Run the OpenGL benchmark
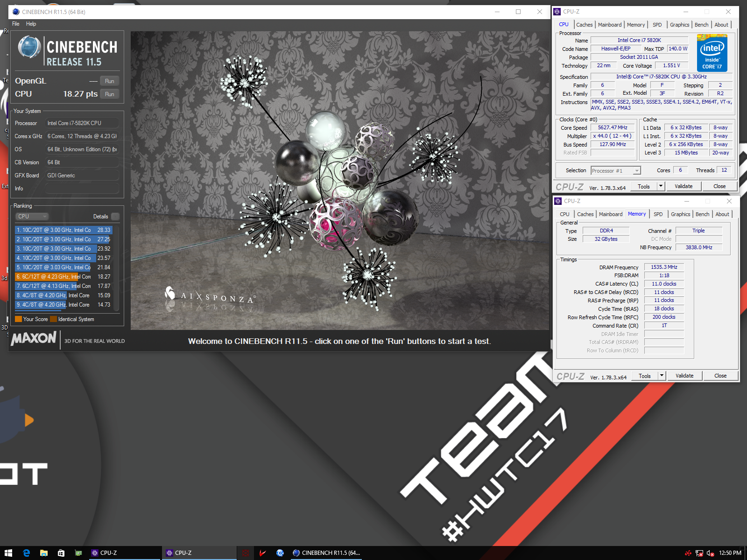The image size is (747, 560). click(110, 81)
